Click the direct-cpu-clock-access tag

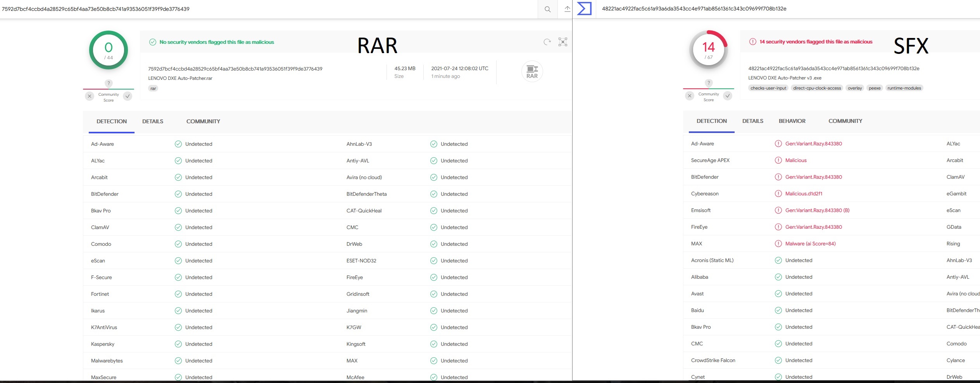(817, 88)
